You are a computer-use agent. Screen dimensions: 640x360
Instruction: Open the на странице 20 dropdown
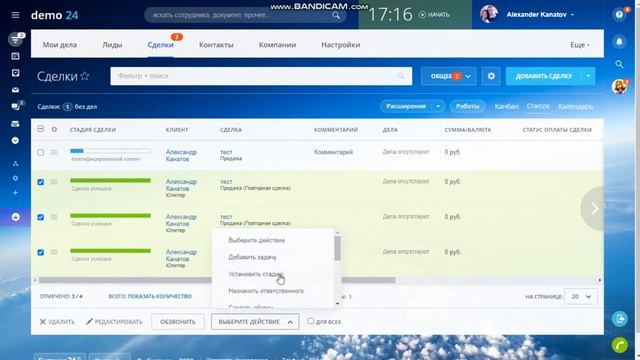click(x=580, y=296)
